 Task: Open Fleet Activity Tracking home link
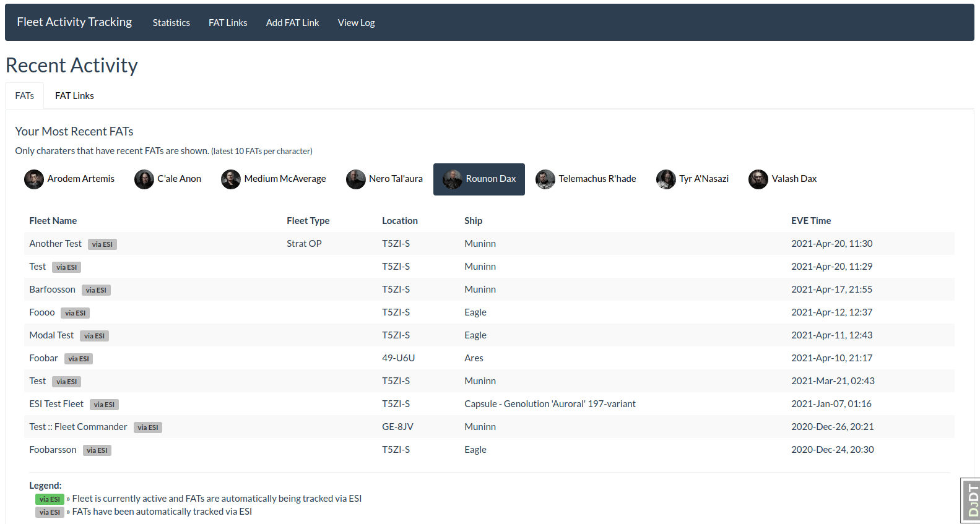[74, 22]
